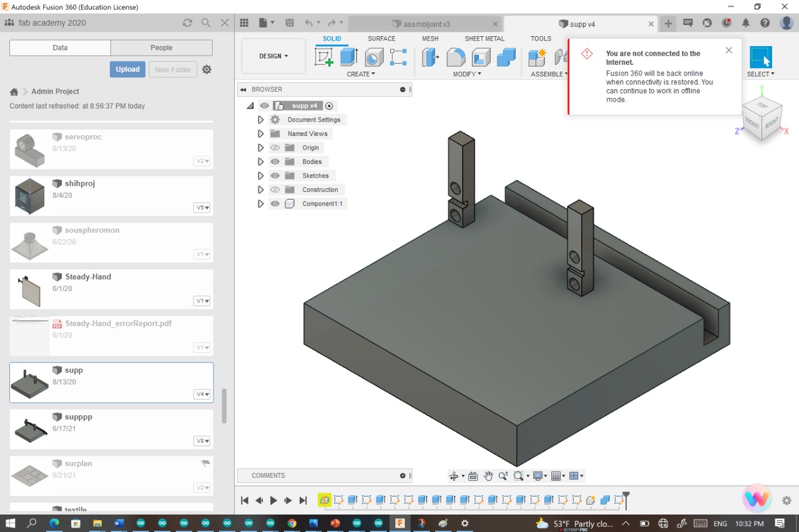Open the MODIFY dropdown menu
Screen dimensions: 799x532
point(467,74)
